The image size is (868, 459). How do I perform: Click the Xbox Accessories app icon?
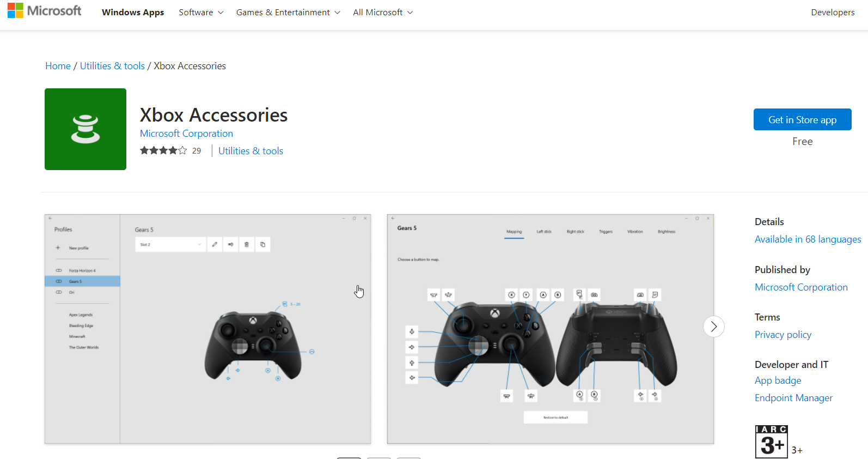click(x=85, y=129)
